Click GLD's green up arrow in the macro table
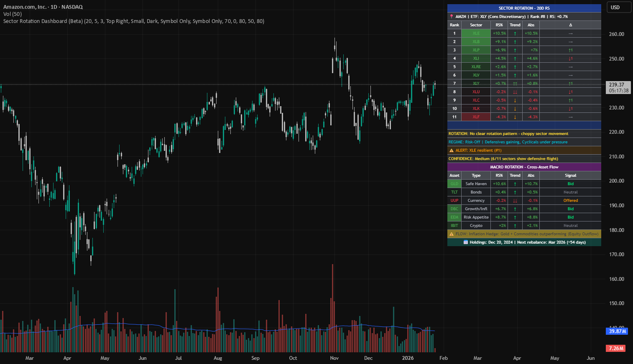Image resolution: width=633 pixels, height=364 pixels. click(x=515, y=183)
